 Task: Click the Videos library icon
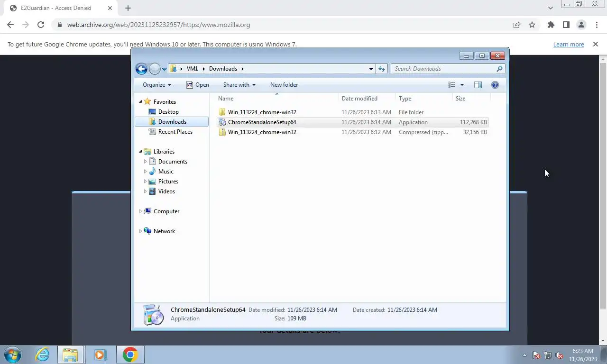(x=152, y=191)
